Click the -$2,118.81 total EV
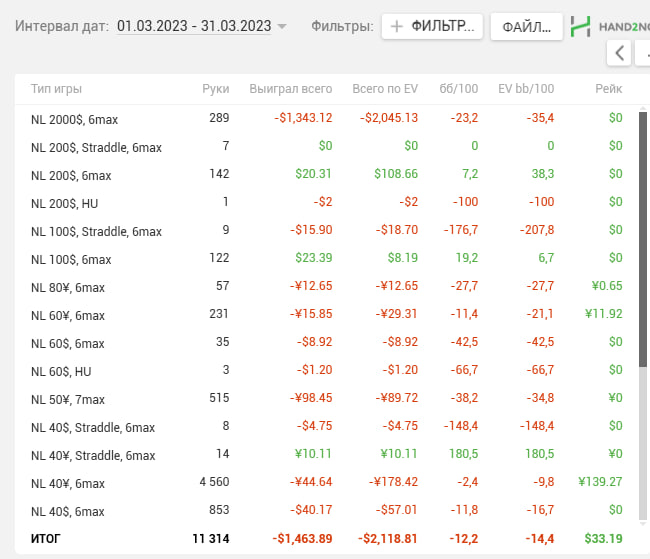Image resolution: width=650 pixels, height=559 pixels. pyautogui.click(x=388, y=539)
